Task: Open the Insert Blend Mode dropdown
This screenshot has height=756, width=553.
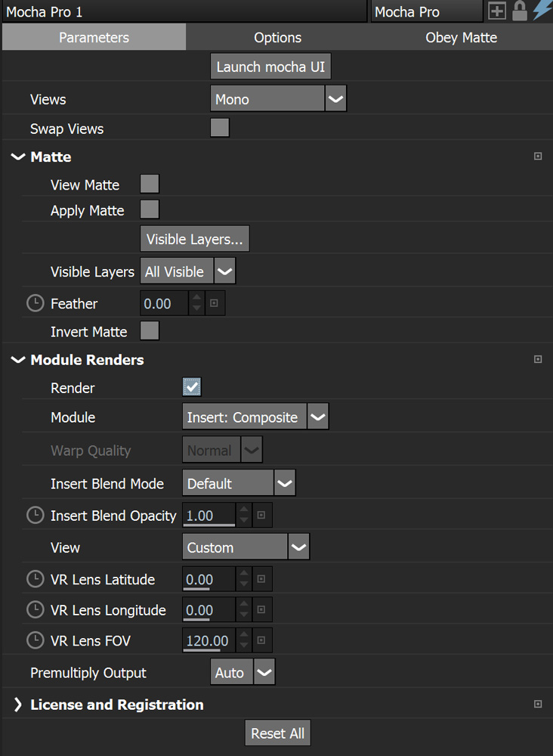Action: (239, 483)
